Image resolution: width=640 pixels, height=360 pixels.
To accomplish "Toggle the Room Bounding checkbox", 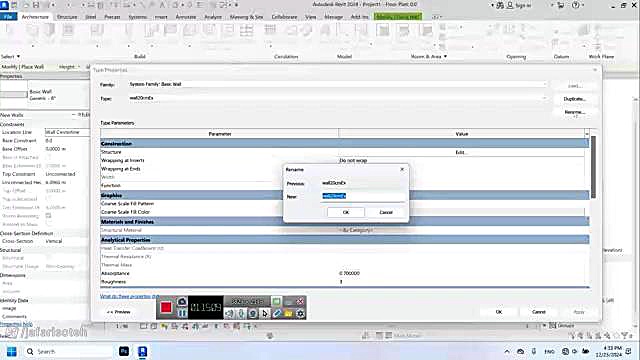I will click(x=49, y=216).
